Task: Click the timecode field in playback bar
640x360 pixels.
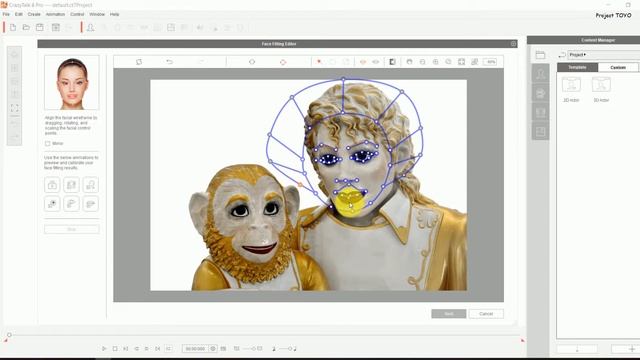Action: coord(196,349)
